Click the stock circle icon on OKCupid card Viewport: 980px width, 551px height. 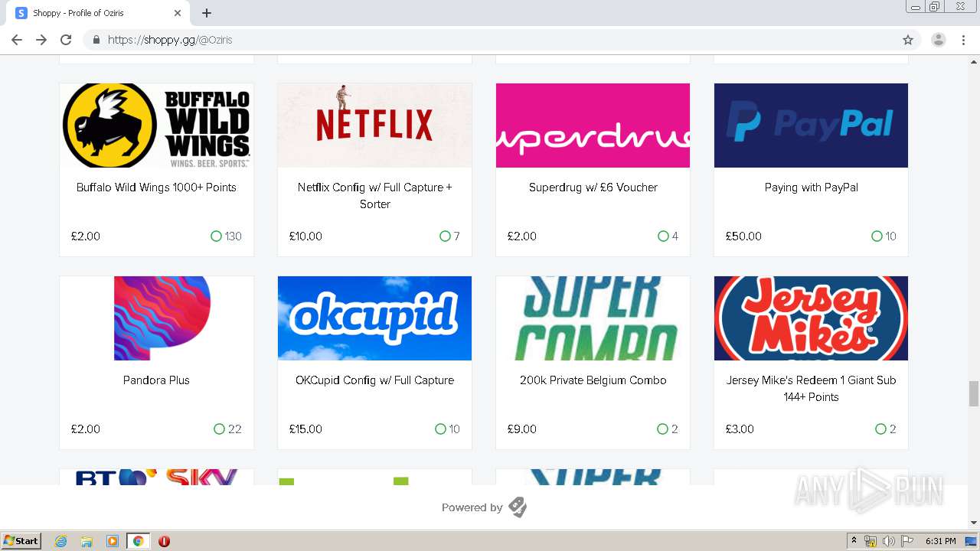(x=440, y=429)
